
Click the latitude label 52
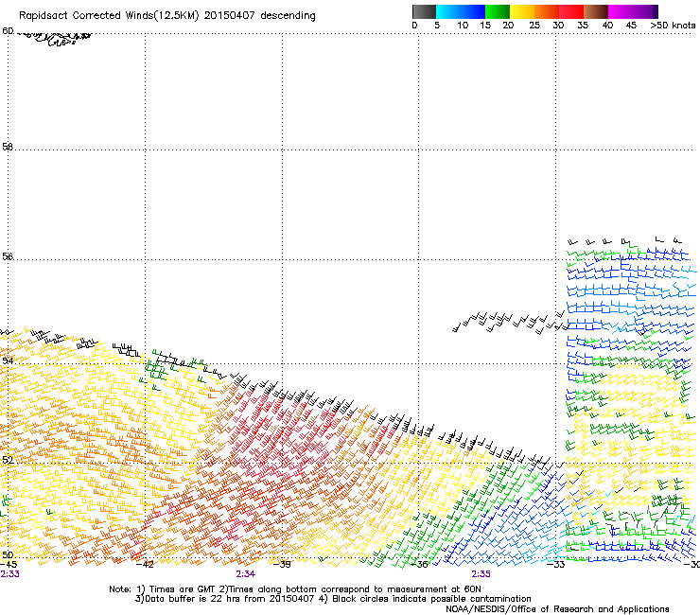pyautogui.click(x=8, y=460)
